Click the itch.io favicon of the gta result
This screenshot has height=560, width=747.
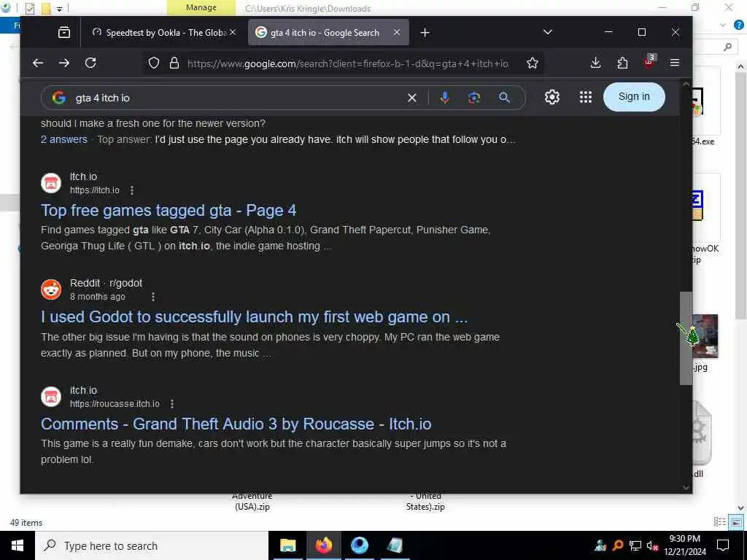(x=51, y=183)
